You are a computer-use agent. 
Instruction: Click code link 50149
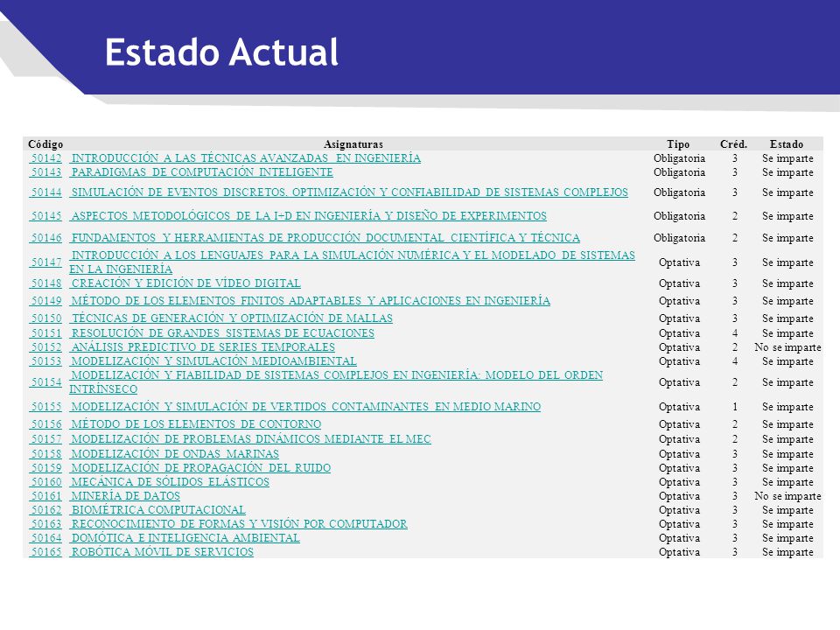point(45,300)
